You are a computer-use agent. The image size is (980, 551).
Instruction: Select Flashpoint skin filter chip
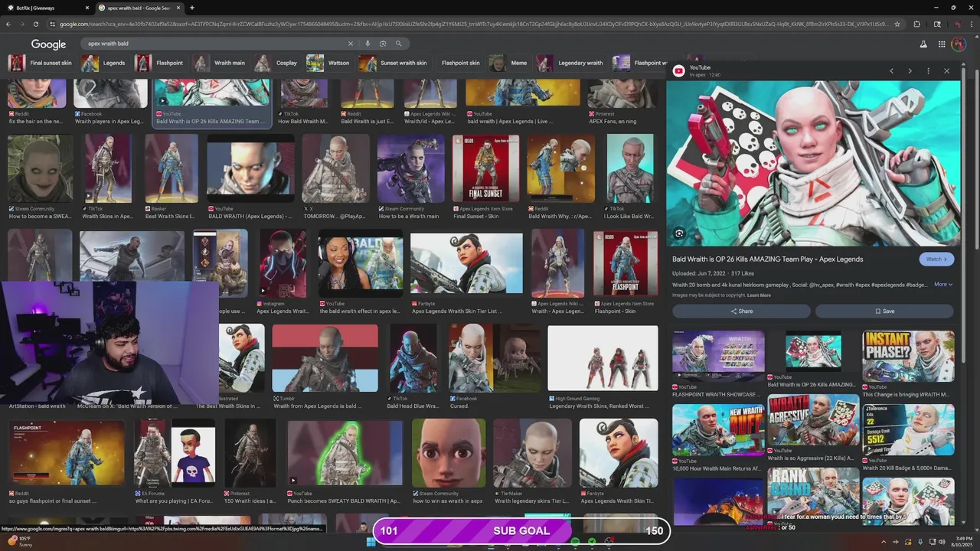pyautogui.click(x=461, y=63)
